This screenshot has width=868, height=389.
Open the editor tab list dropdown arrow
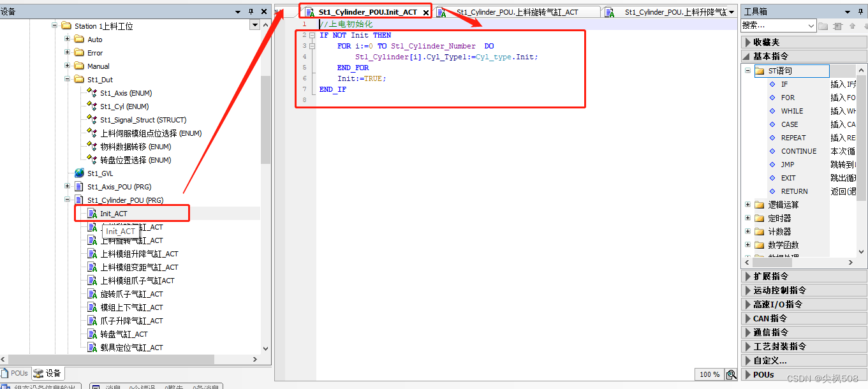(x=732, y=12)
